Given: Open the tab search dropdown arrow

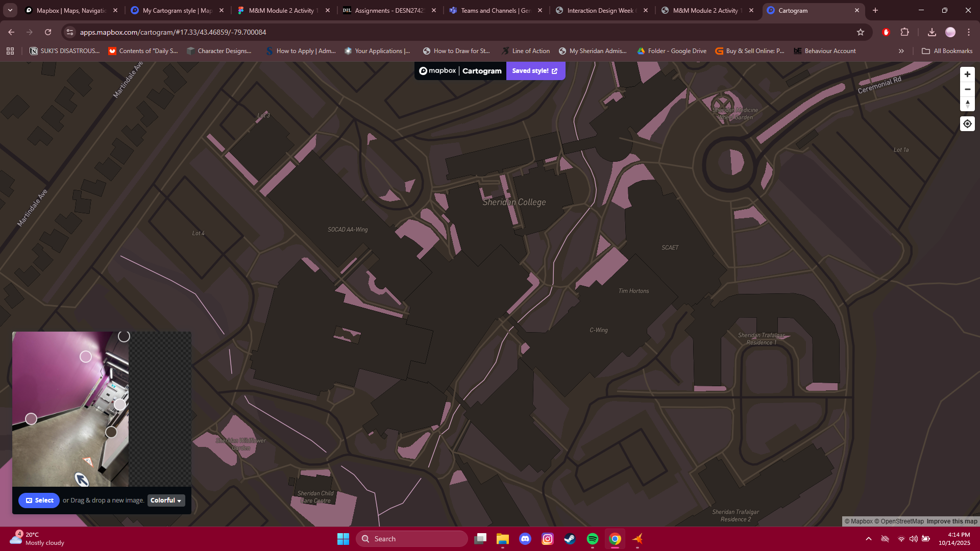Looking at the screenshot, I should point(9,10).
